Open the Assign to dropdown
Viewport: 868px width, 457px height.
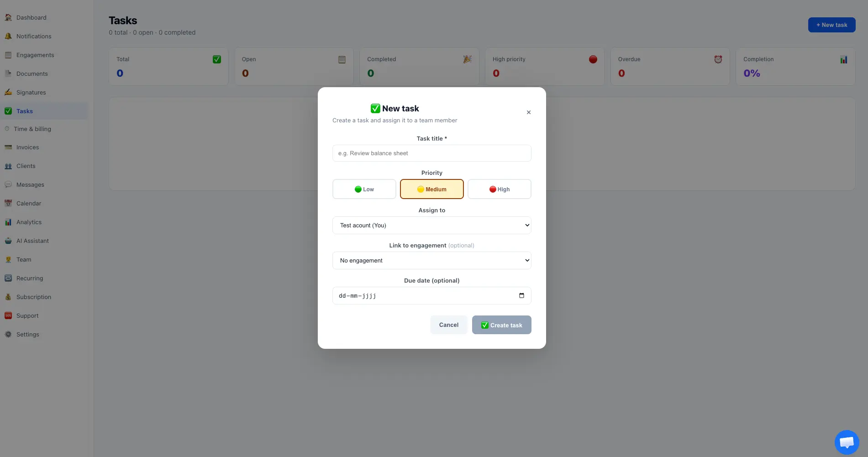(x=431, y=225)
